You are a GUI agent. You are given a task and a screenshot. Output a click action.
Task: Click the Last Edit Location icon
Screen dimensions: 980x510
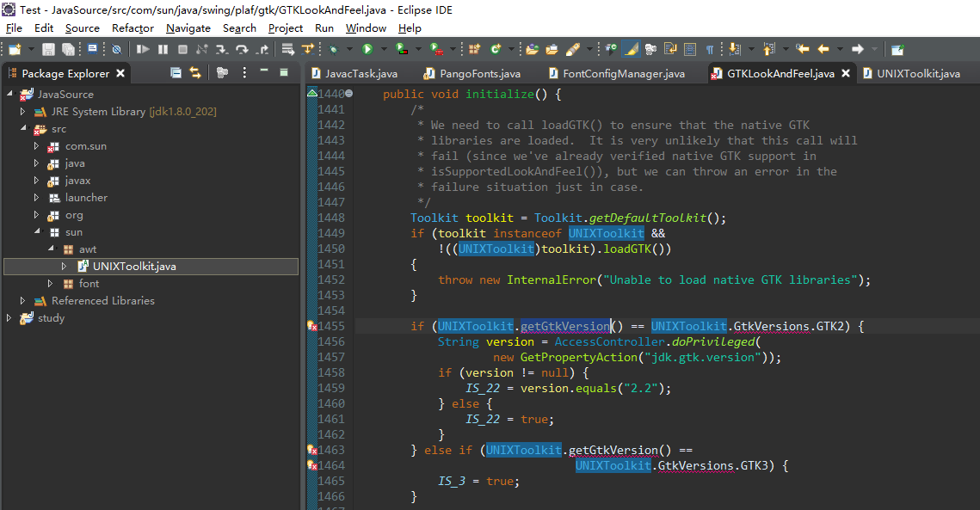coord(803,49)
